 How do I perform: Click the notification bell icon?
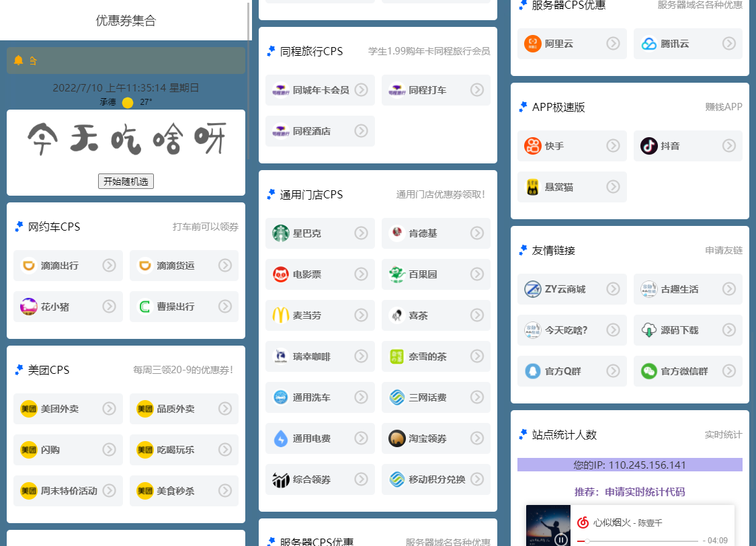[x=18, y=61]
